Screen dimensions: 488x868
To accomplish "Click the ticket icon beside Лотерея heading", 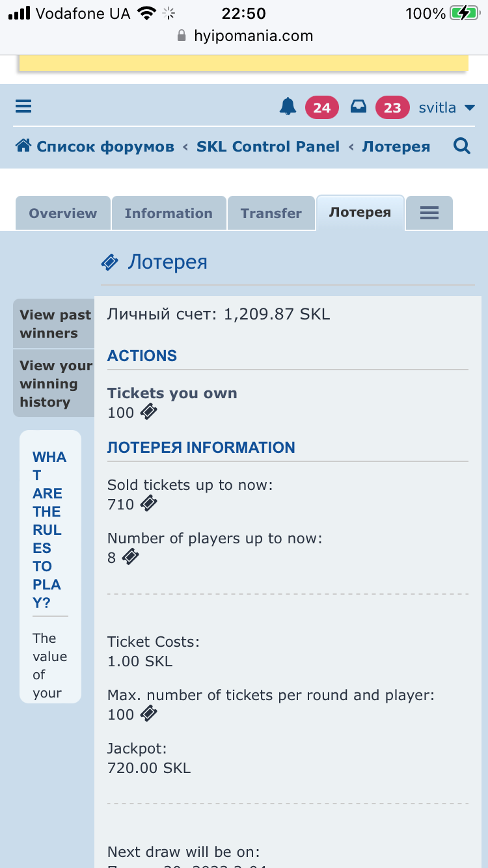I will click(109, 262).
